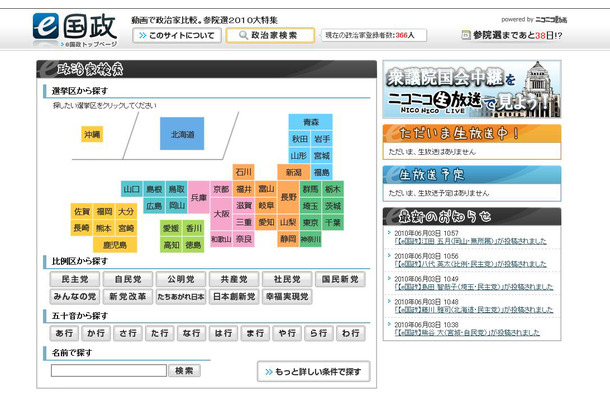This screenshot has height=400, width=610.
Task: Choose 幸福実現党 party button
Action: [287, 296]
